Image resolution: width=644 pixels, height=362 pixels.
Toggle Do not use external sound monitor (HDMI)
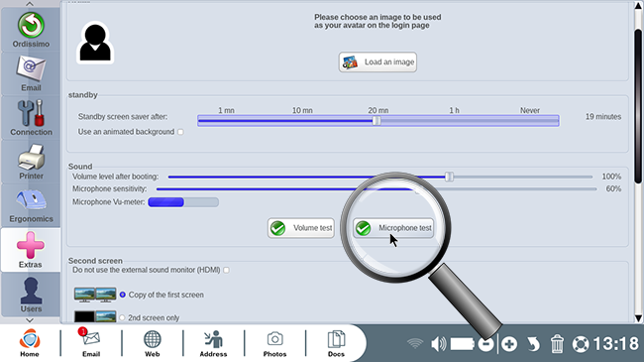pyautogui.click(x=226, y=271)
